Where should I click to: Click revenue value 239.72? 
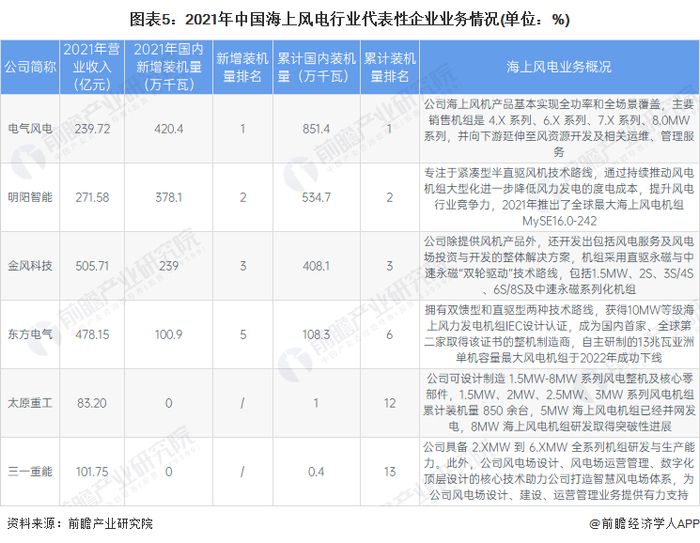[x=92, y=129]
